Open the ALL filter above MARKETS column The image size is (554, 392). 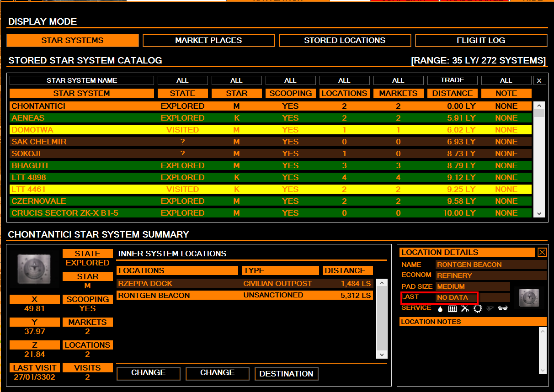[398, 80]
